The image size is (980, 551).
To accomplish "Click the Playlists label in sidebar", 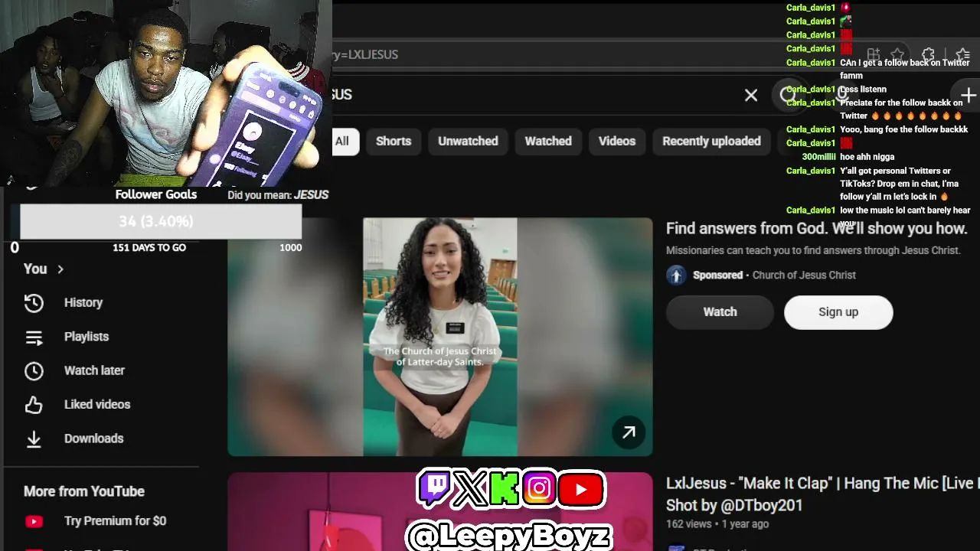I will (87, 337).
